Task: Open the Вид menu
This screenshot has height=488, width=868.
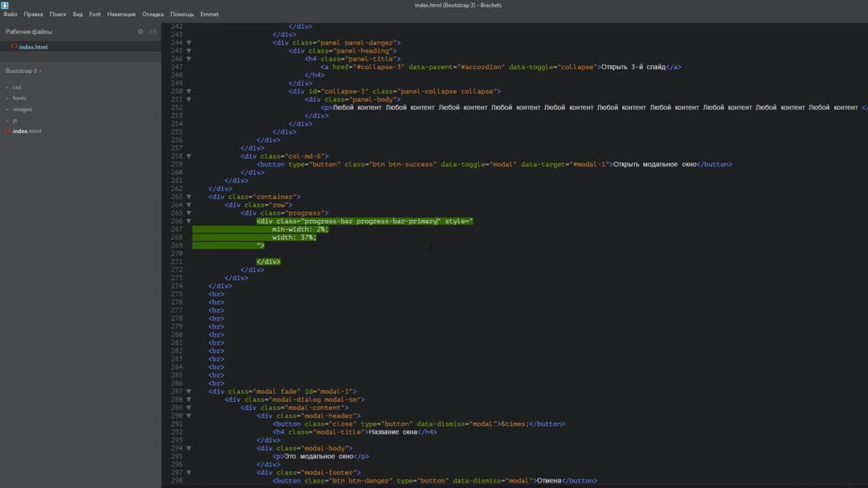Action: (78, 14)
